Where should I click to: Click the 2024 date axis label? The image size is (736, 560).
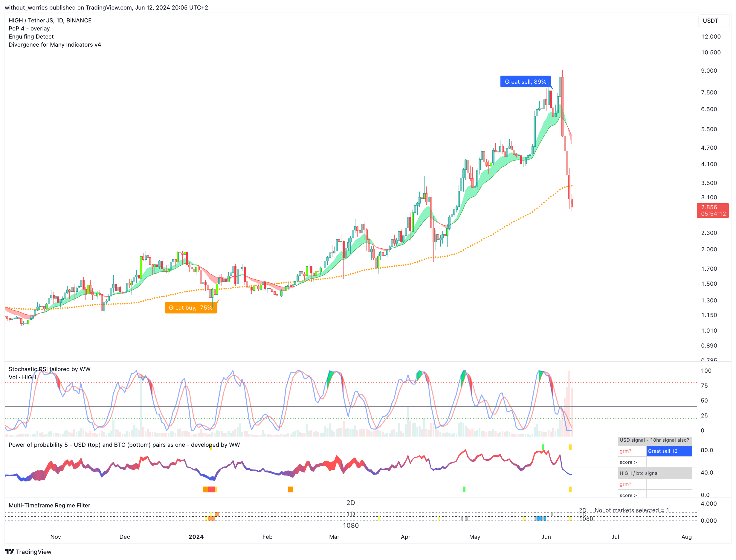tap(196, 537)
